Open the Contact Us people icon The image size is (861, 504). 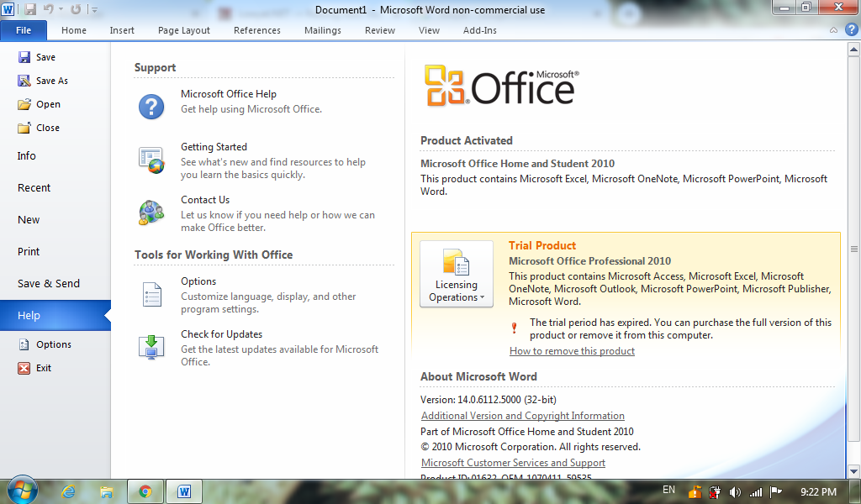tap(151, 213)
